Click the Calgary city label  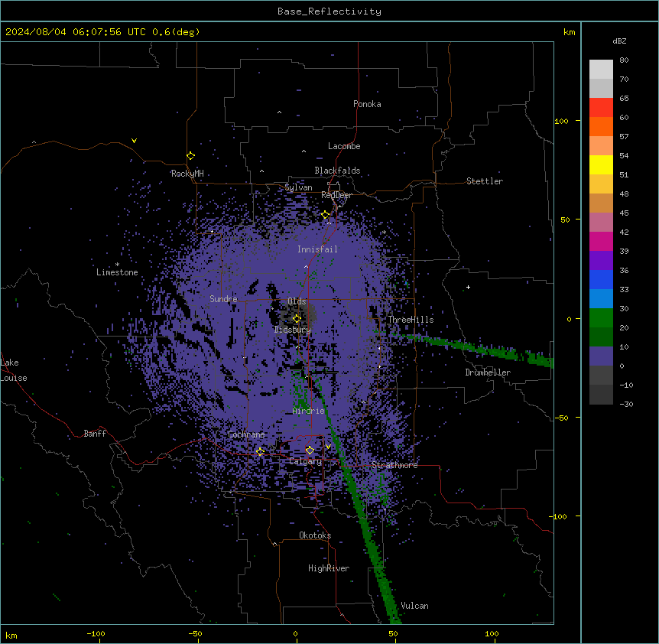(306, 461)
